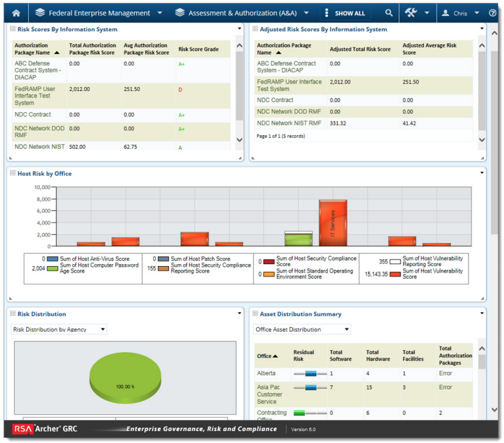Image resolution: width=504 pixels, height=443 pixels.
Task: Open the Alberta office record
Action: click(x=266, y=373)
